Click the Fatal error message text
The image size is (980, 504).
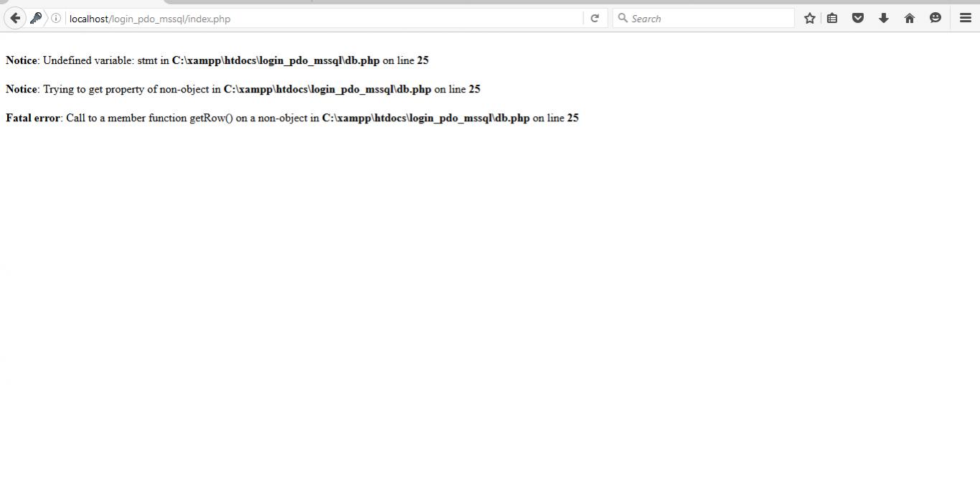tap(32, 118)
